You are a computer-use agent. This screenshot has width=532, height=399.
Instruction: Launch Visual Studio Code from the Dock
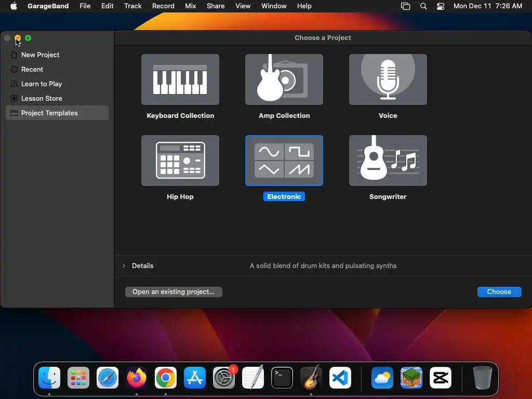pyautogui.click(x=340, y=378)
